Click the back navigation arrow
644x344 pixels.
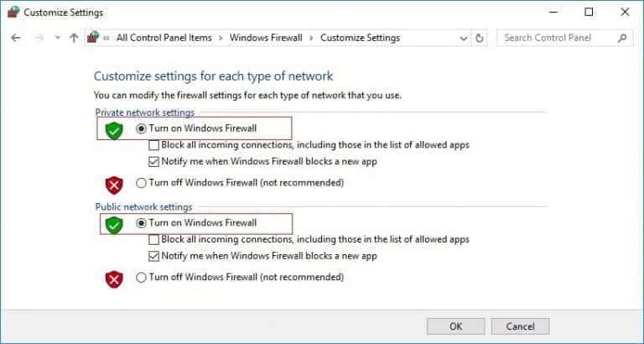pos(16,38)
